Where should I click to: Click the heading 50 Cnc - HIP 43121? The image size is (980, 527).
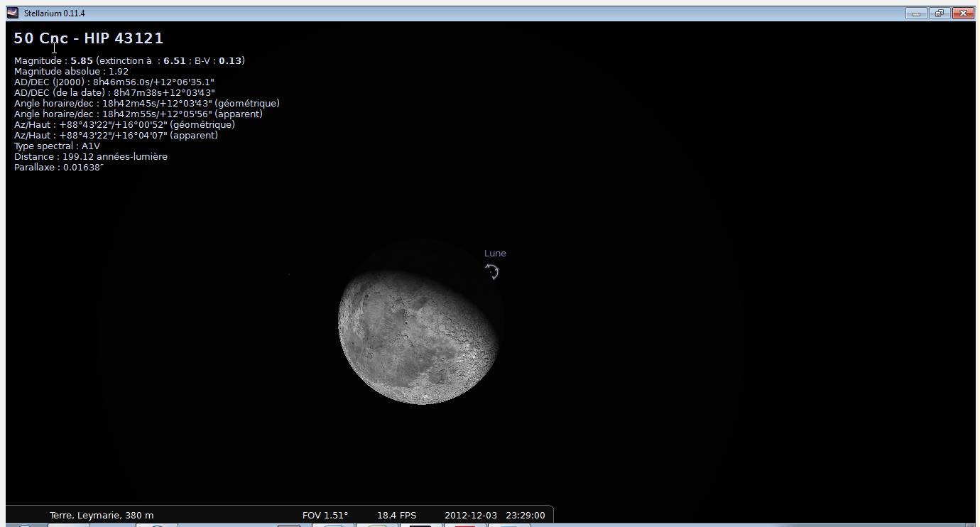[x=89, y=38]
